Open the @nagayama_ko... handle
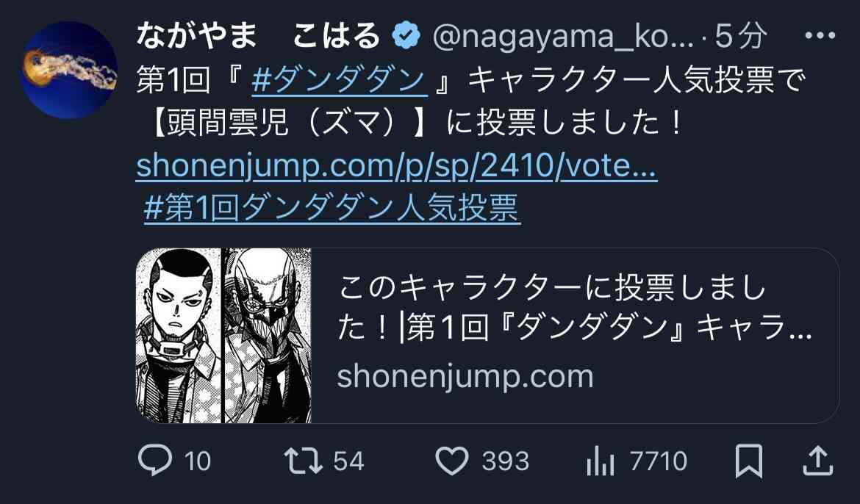 point(563,37)
